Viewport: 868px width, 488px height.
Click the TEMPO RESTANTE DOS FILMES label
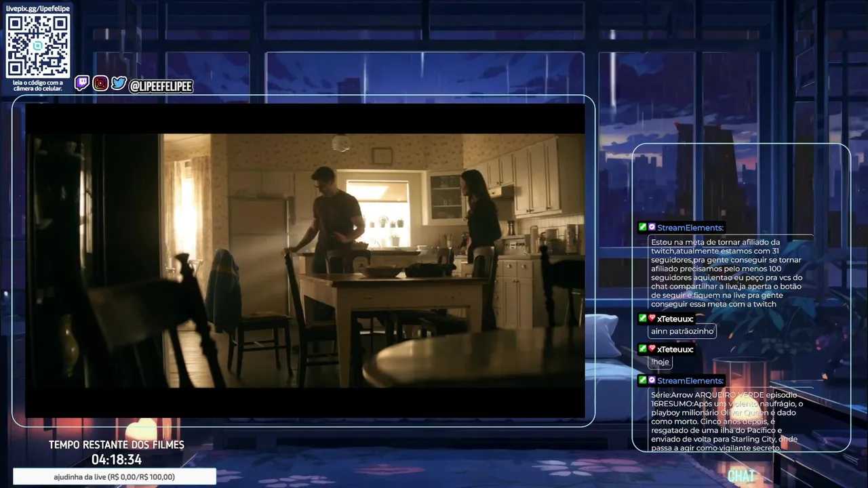pos(117,445)
